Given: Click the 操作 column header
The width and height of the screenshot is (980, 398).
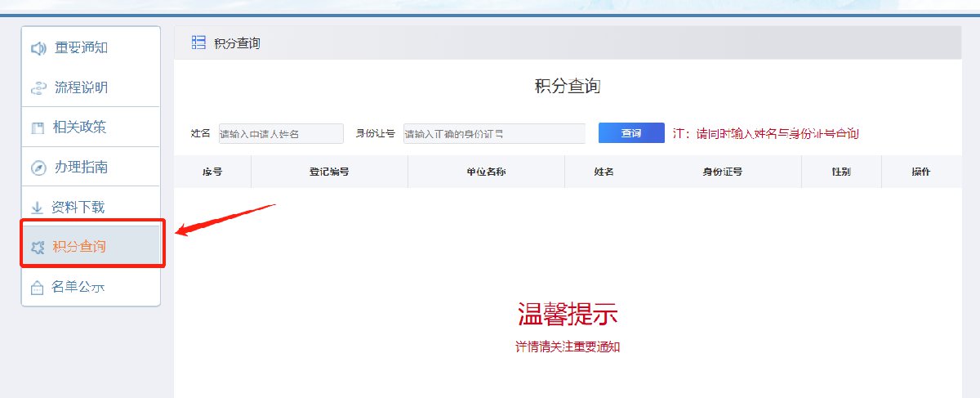Looking at the screenshot, I should click(x=921, y=172).
